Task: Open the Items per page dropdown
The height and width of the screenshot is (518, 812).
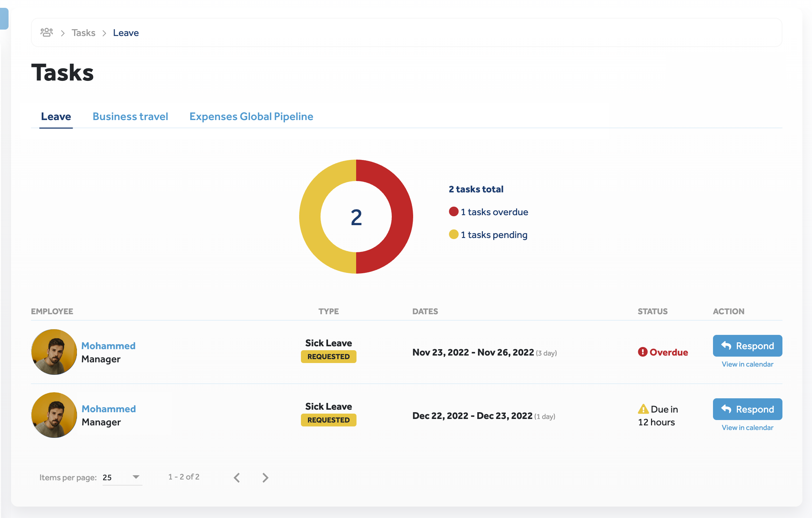Action: (122, 477)
